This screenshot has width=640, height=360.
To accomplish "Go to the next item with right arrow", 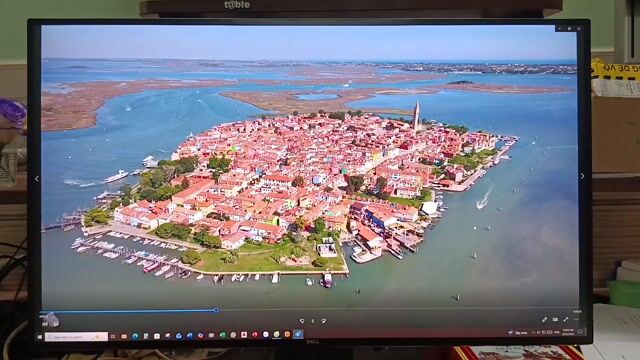I will (582, 176).
